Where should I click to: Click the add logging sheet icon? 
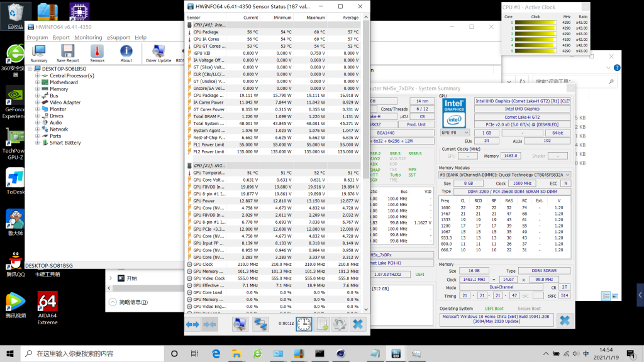(x=322, y=324)
